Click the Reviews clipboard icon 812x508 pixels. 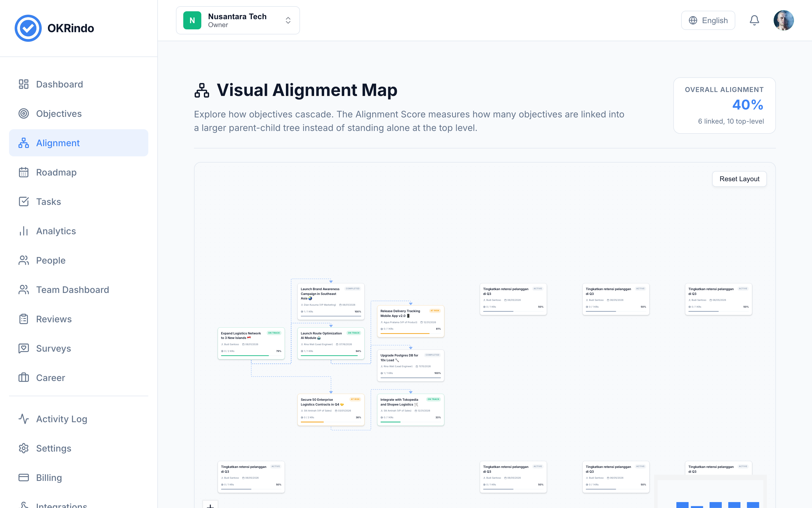23,319
